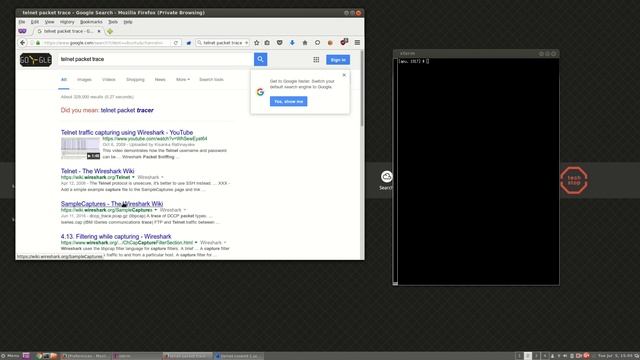Click into the Google search input field
640x360 pixels.
tap(156, 59)
